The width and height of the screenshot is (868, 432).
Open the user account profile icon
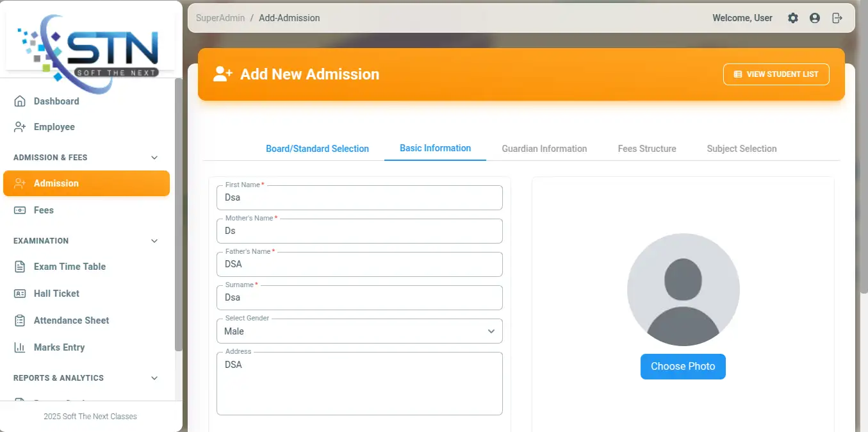point(815,18)
